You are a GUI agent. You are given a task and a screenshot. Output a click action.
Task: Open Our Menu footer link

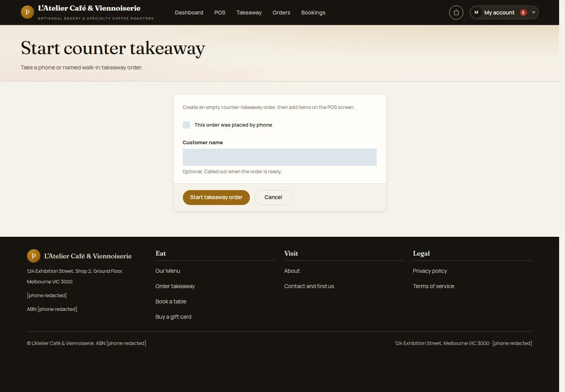(168, 271)
